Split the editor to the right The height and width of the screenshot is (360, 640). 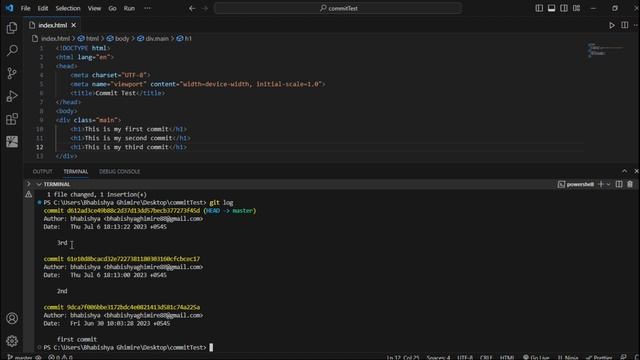[x=624, y=25]
